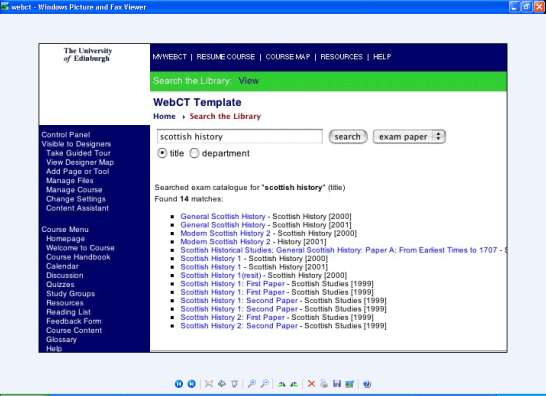This screenshot has height=396, width=546.
Task: Open Scottish History 1 [2000] result
Action: pyautogui.click(x=211, y=258)
